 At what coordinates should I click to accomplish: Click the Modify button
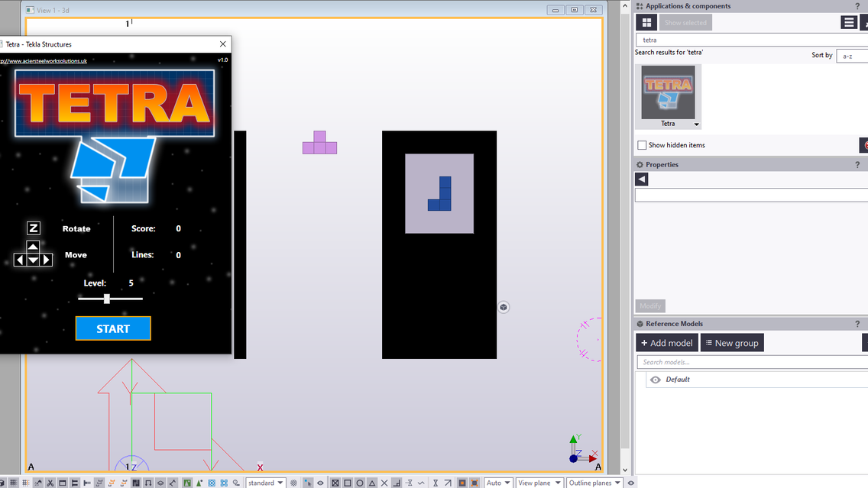point(650,306)
